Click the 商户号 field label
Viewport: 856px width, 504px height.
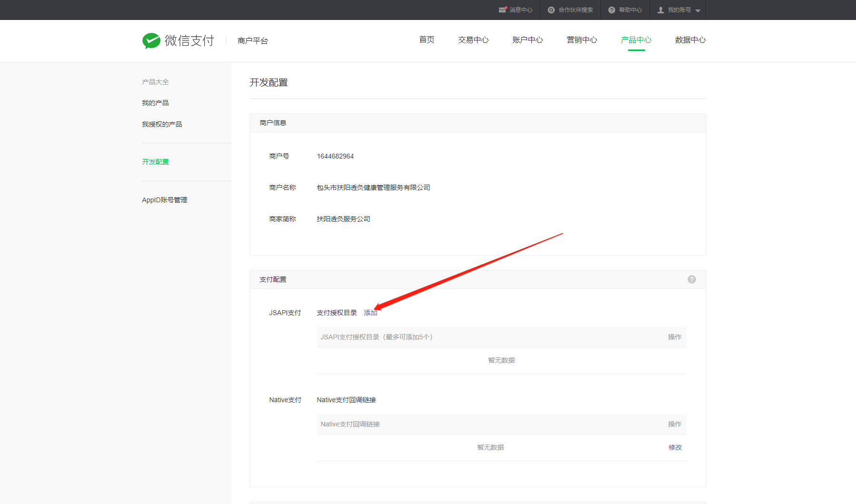coord(279,156)
